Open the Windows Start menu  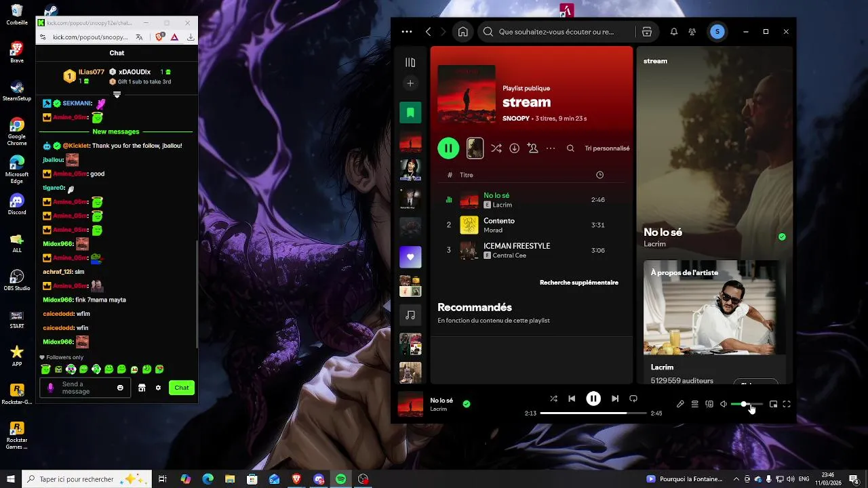10,479
